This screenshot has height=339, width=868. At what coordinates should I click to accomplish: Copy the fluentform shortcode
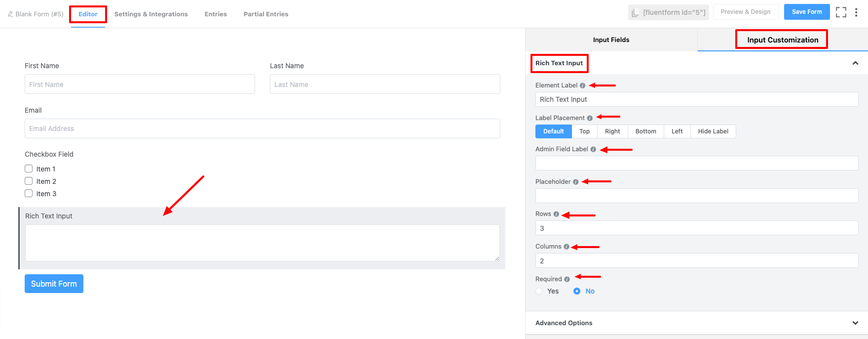click(x=668, y=12)
